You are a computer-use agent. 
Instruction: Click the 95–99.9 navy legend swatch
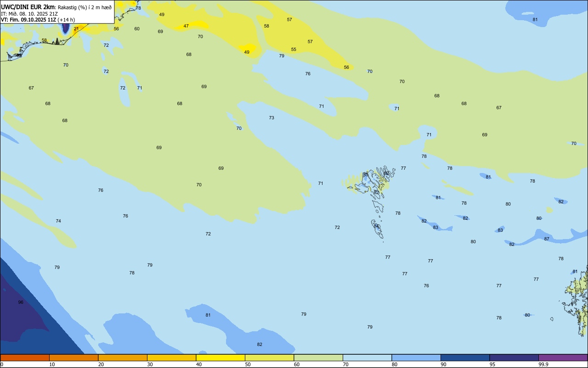point(514,357)
